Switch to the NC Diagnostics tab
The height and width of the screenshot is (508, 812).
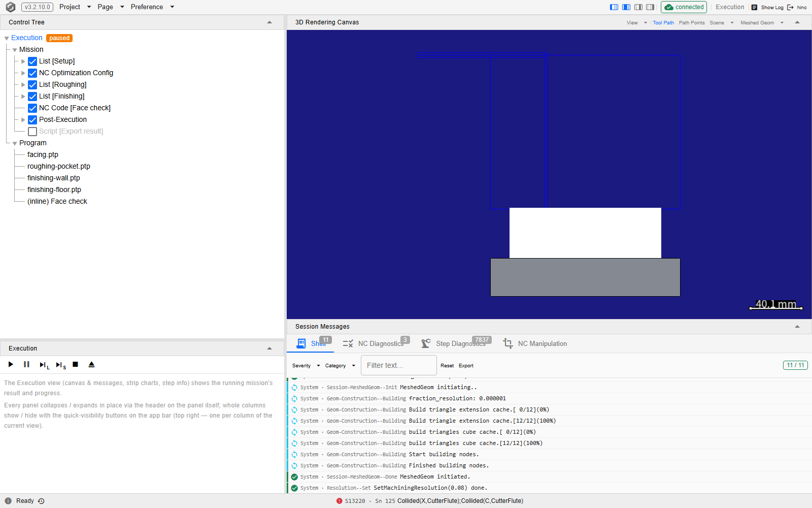[376, 344]
